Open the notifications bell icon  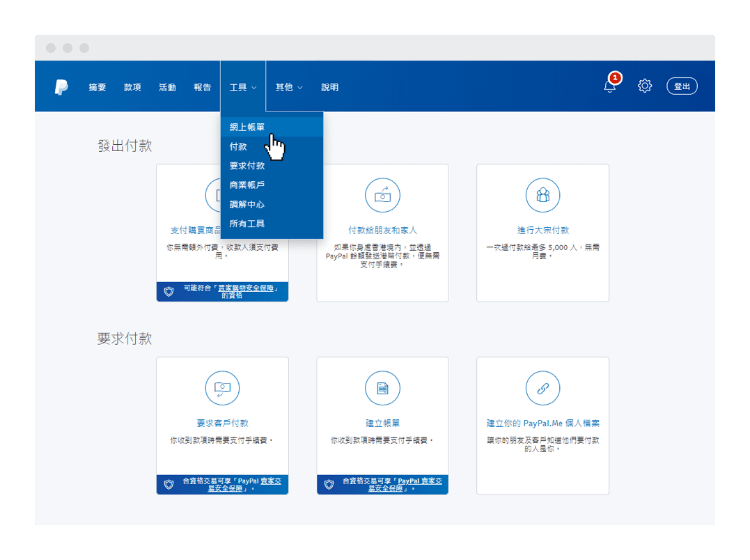(x=610, y=86)
